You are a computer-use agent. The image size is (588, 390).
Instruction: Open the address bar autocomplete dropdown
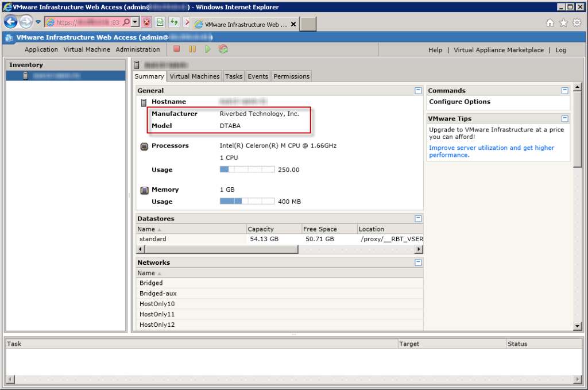[x=136, y=22]
